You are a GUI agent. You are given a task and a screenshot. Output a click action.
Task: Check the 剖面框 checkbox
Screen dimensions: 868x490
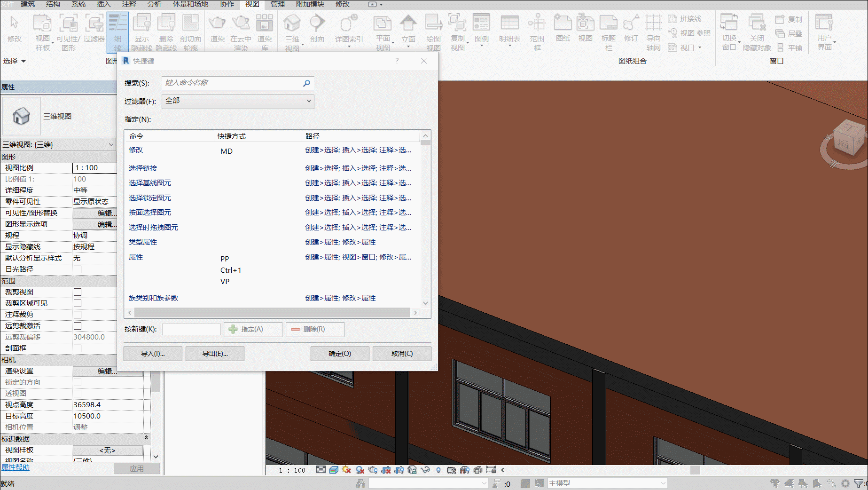[x=78, y=348]
